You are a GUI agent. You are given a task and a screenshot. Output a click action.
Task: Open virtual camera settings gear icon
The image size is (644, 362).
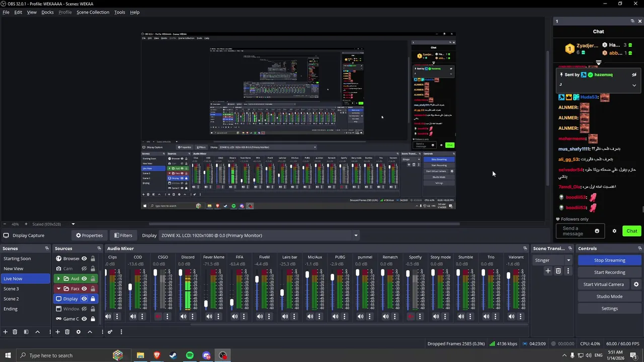tap(636, 284)
